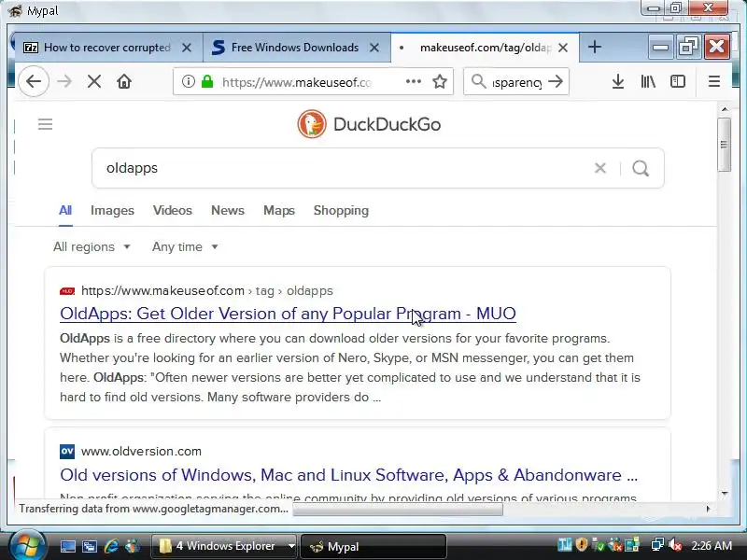747x560 pixels.
Task: Click the makeuseof MUO favicon in result
Action: coord(67,291)
